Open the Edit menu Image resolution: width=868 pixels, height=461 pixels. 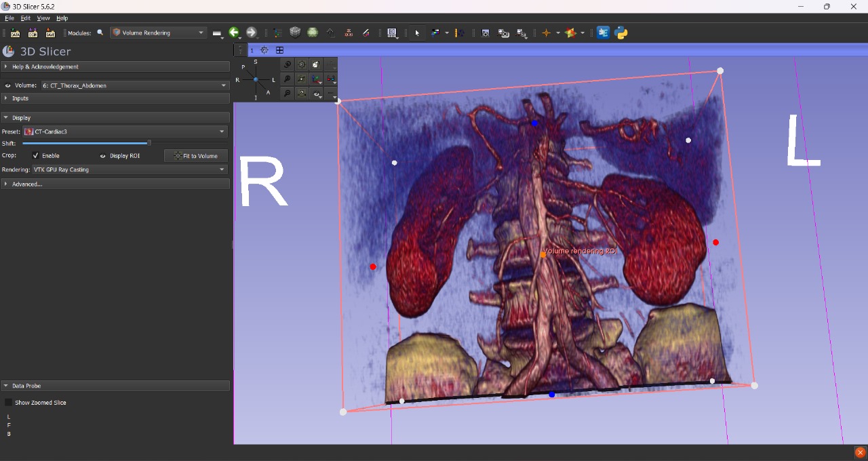26,18
